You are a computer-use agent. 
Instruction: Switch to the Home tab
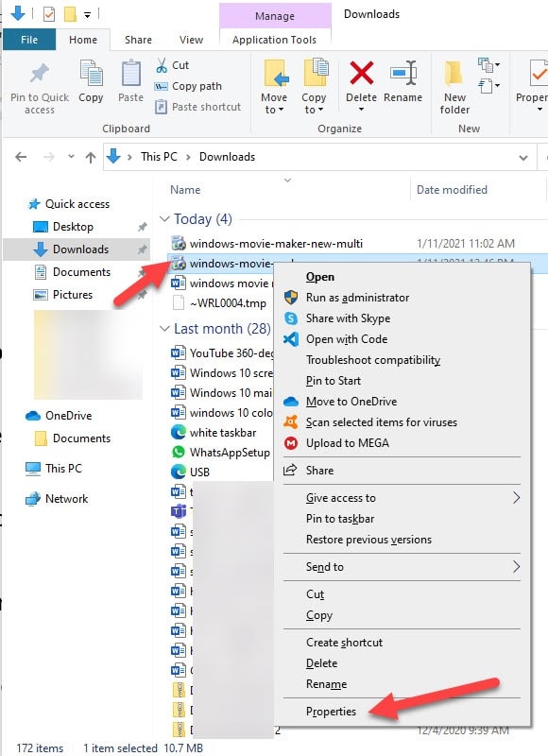[x=83, y=40]
